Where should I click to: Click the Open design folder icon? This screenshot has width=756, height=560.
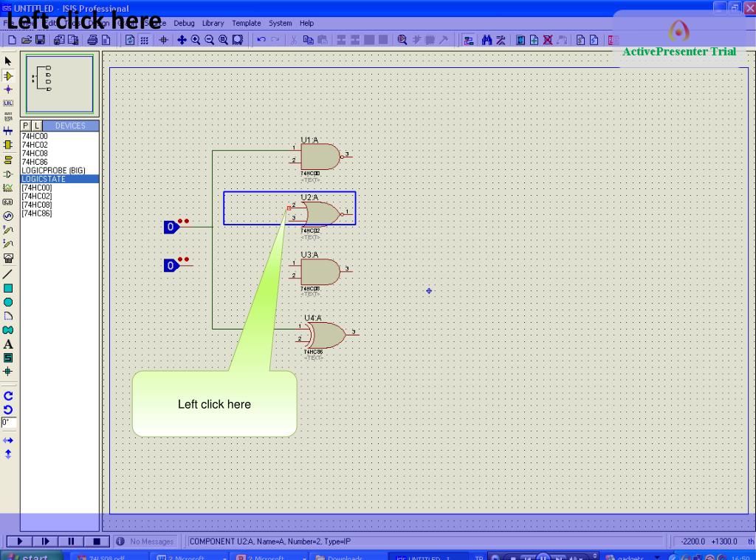27,40
